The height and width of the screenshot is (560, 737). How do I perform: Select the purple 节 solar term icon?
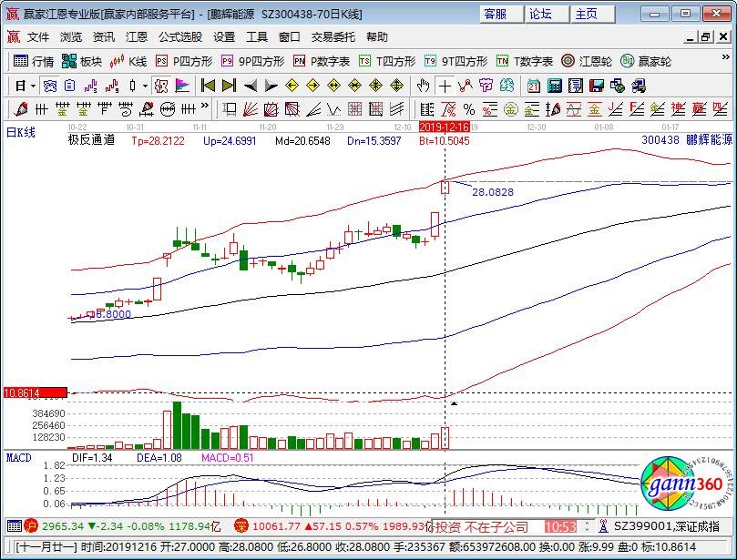[486, 86]
